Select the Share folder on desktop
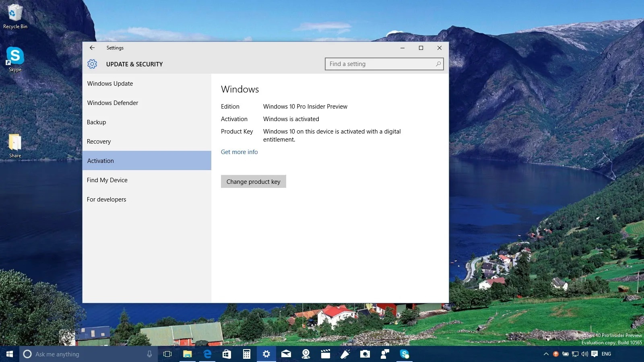The width and height of the screenshot is (644, 362). coord(15,146)
